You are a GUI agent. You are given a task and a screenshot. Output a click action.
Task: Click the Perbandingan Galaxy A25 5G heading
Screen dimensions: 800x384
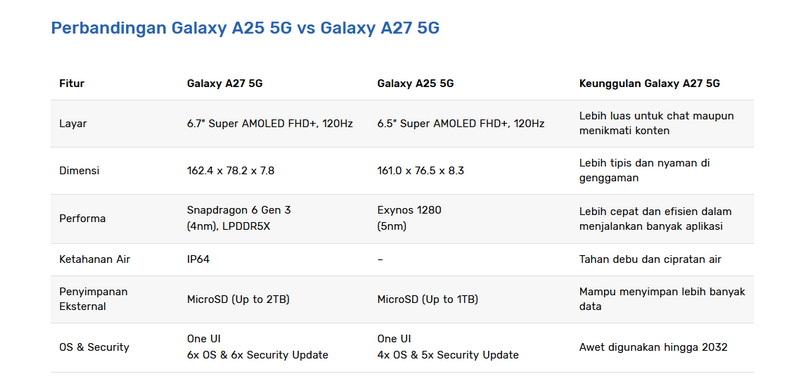click(245, 28)
